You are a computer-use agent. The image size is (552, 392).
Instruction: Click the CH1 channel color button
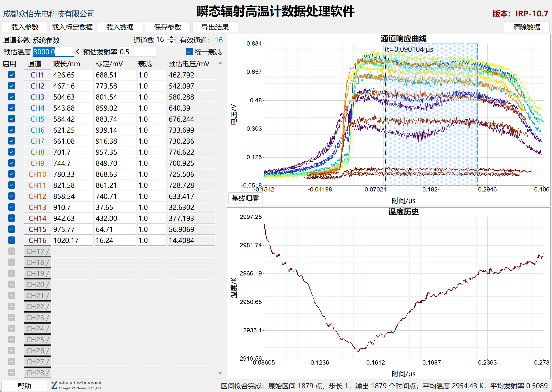[37, 75]
